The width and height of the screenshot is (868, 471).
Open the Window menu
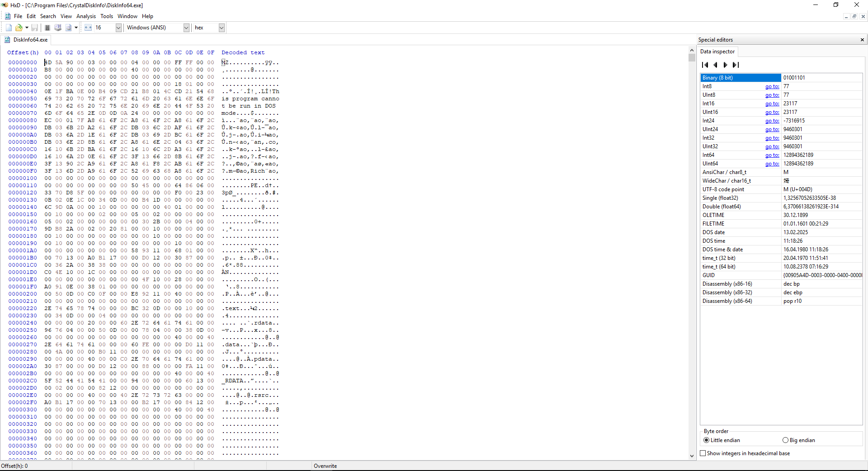tap(127, 16)
